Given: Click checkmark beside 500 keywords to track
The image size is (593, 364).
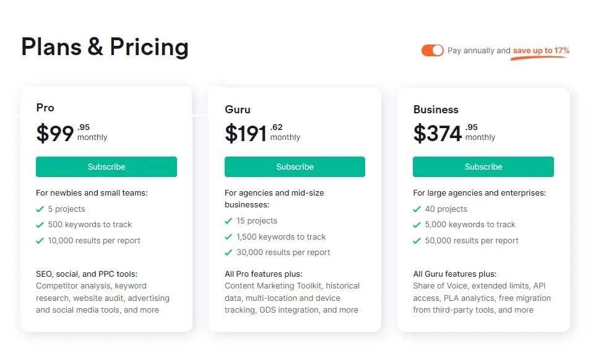Looking at the screenshot, I should tap(40, 225).
